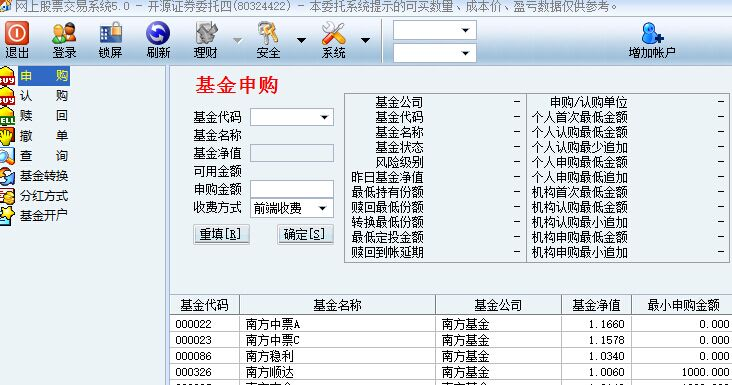Open the 分红方式 menu item
This screenshot has width=732, height=385.
click(44, 196)
